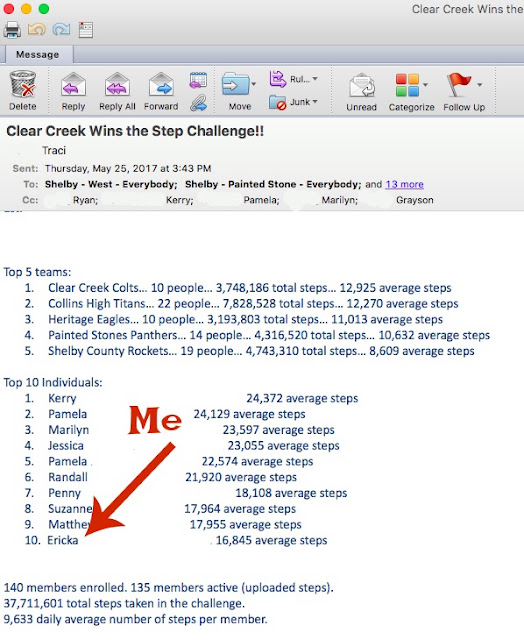Click the meeting calendar reply icon
524x640 pixels.
tap(198, 80)
